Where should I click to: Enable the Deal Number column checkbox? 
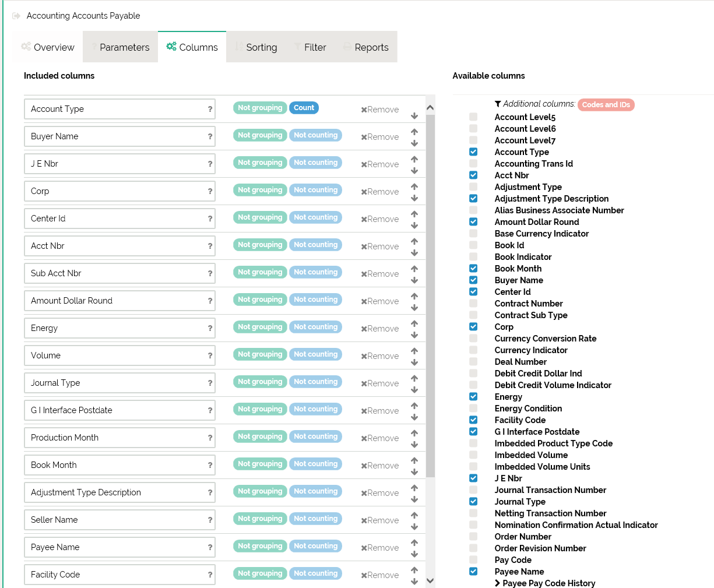coord(473,361)
